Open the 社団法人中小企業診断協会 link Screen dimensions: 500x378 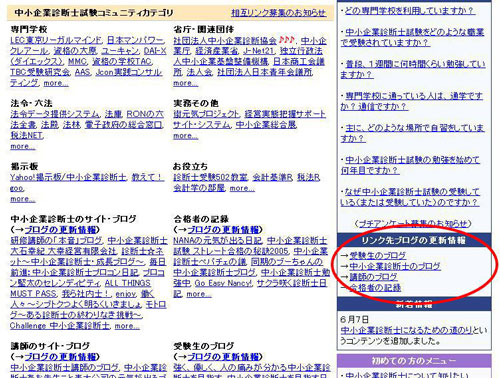pos(225,41)
